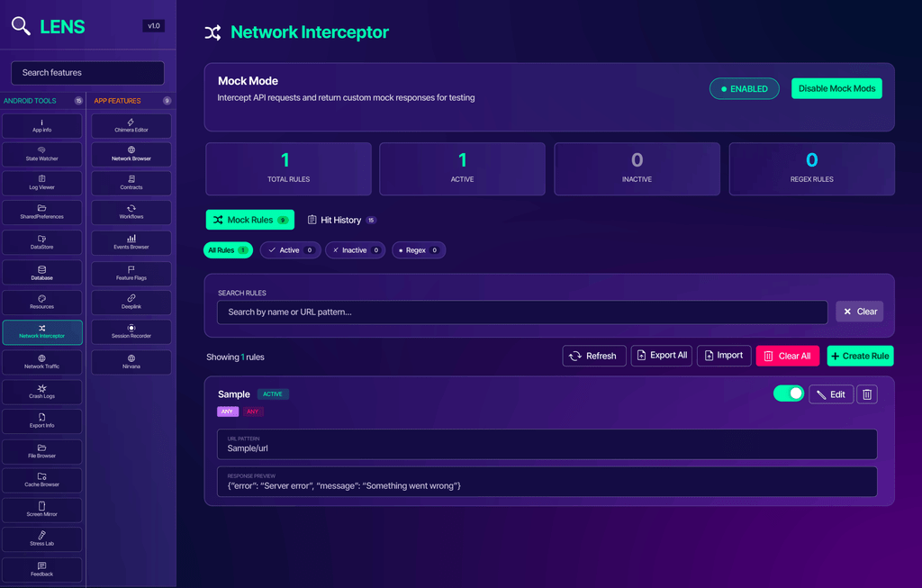Export All mock rules
This screenshot has width=922, height=588.
pos(662,355)
